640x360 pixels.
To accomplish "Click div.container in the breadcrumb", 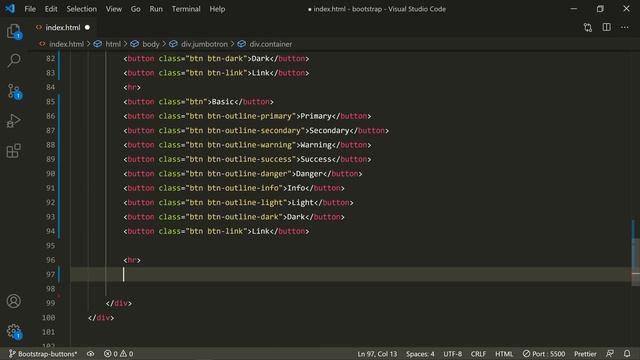I will (271, 44).
